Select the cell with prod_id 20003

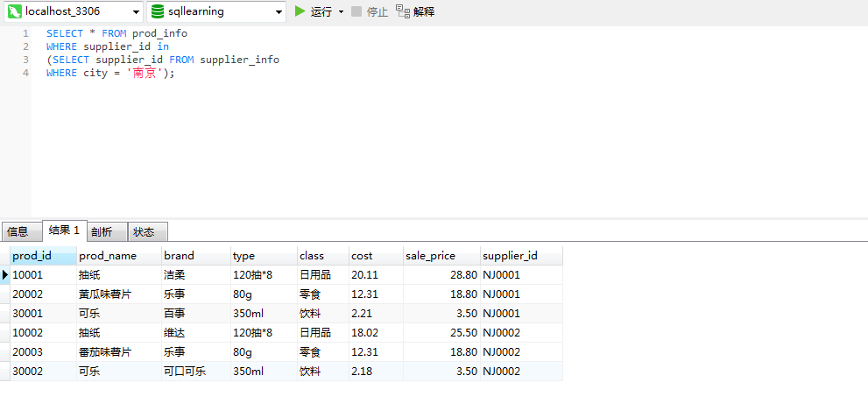43,352
